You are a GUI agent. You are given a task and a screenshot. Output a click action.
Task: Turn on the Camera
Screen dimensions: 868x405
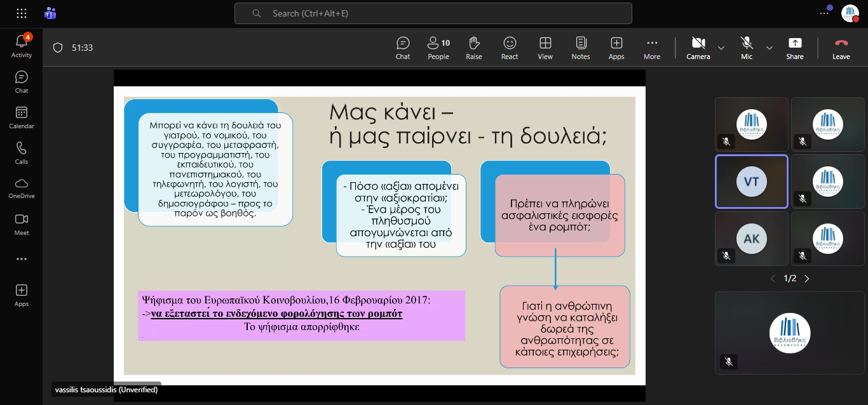(x=698, y=48)
